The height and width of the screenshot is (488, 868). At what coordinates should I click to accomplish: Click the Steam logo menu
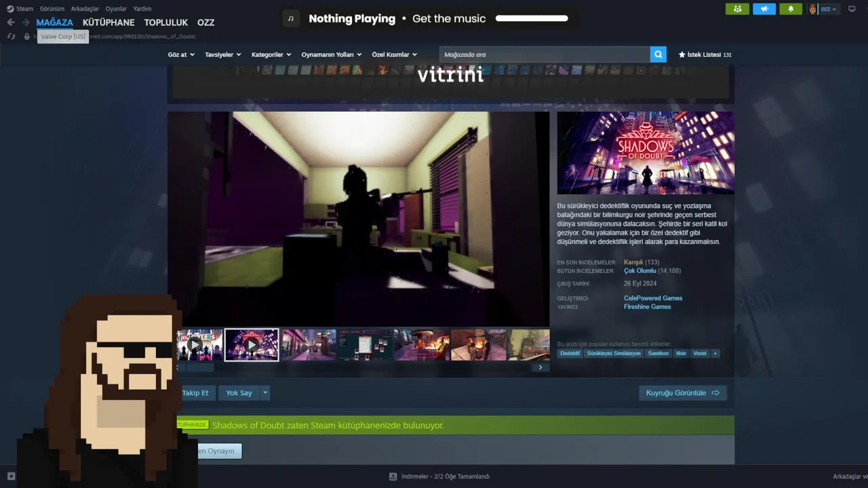click(20, 9)
